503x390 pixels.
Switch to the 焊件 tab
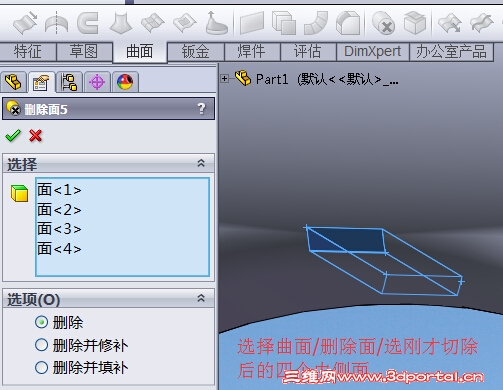tap(252, 52)
